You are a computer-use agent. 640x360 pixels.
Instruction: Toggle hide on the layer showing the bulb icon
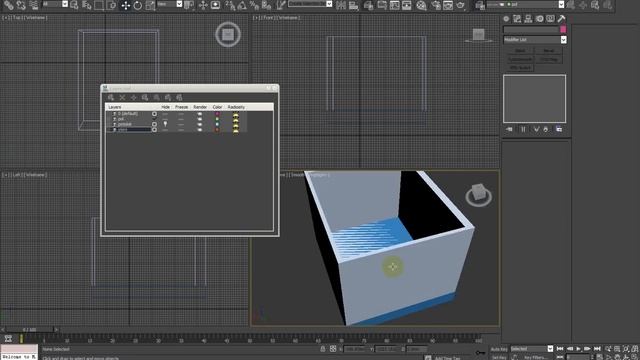[165, 124]
